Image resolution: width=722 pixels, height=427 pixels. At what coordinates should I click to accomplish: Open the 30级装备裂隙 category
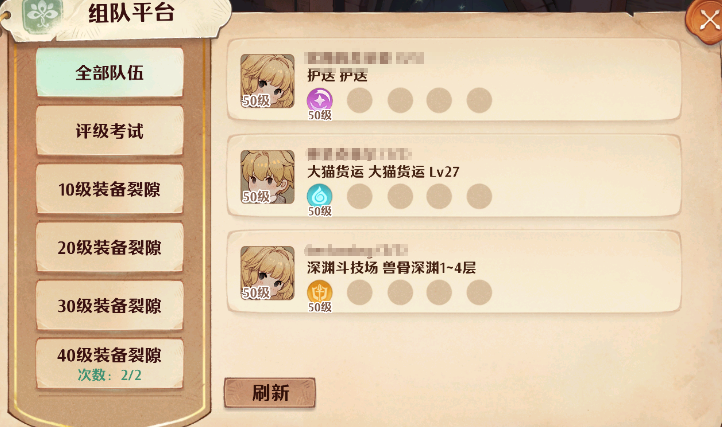tap(110, 305)
